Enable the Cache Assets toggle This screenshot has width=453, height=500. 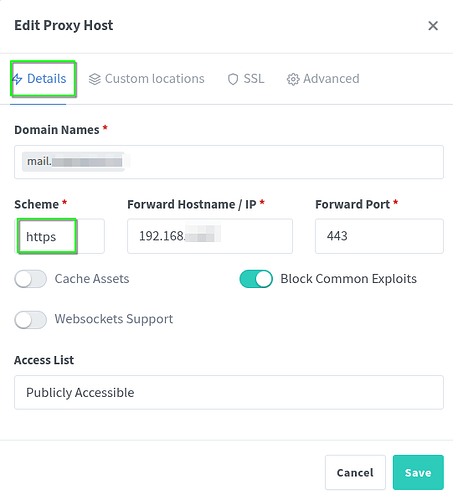(30, 279)
